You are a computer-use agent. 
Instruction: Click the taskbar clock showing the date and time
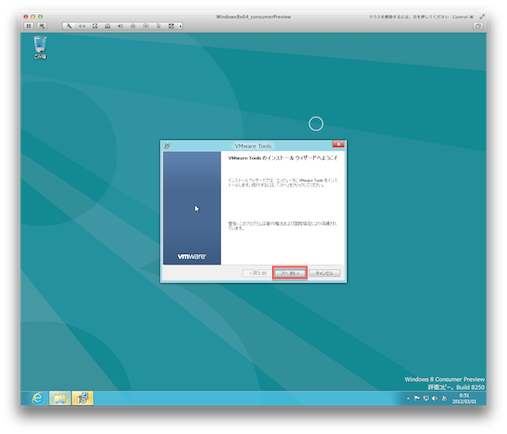click(x=464, y=398)
